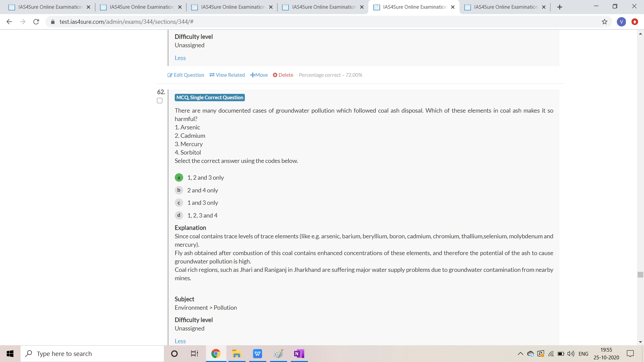Screen dimensions: 644x362
Task: Open OneNote from the taskbar
Action: pos(299,354)
